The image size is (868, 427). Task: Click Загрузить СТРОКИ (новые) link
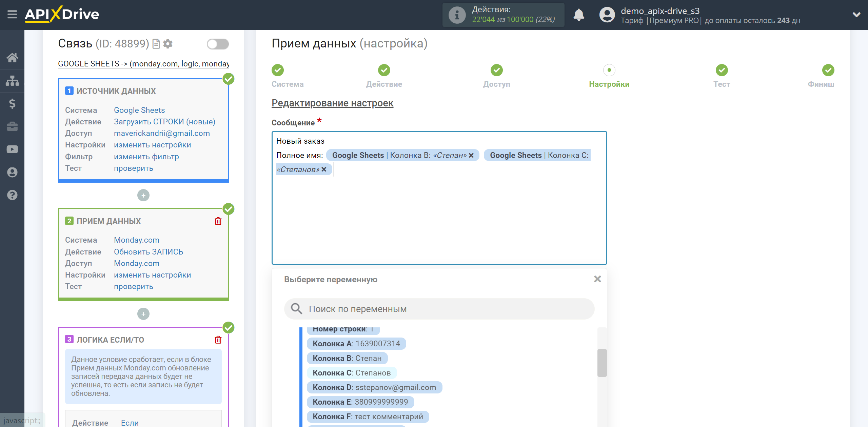point(164,122)
